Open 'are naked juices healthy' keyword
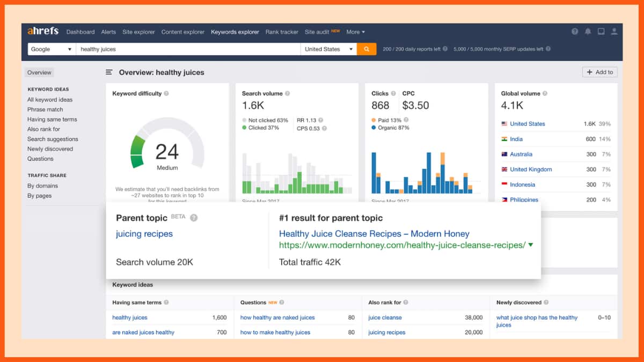Viewport: 644px width, 362px height. pos(143,333)
